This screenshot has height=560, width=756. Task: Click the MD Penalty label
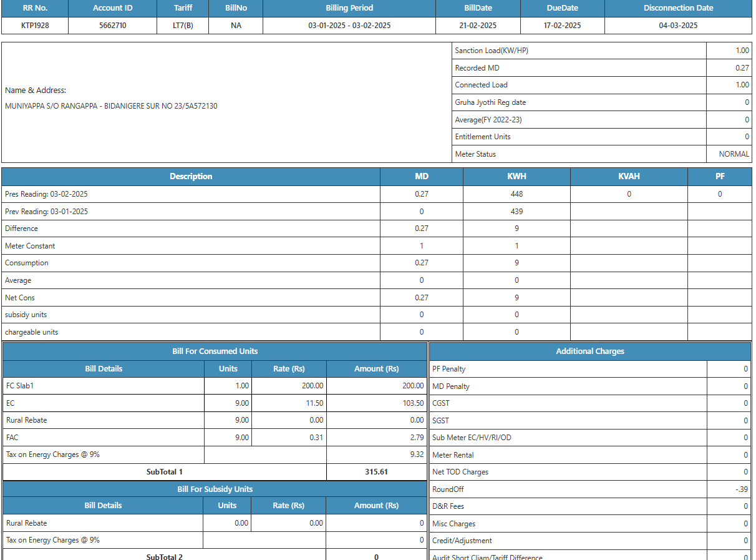coord(451,386)
